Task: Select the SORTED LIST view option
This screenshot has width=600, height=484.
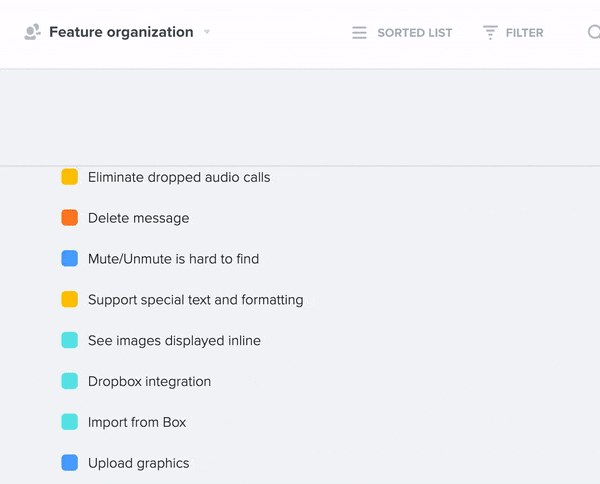Action: coord(415,33)
